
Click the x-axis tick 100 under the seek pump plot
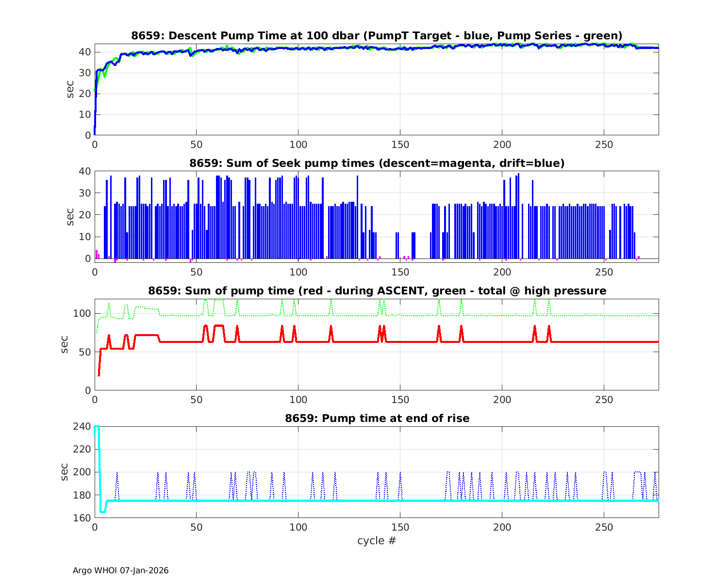[298, 273]
